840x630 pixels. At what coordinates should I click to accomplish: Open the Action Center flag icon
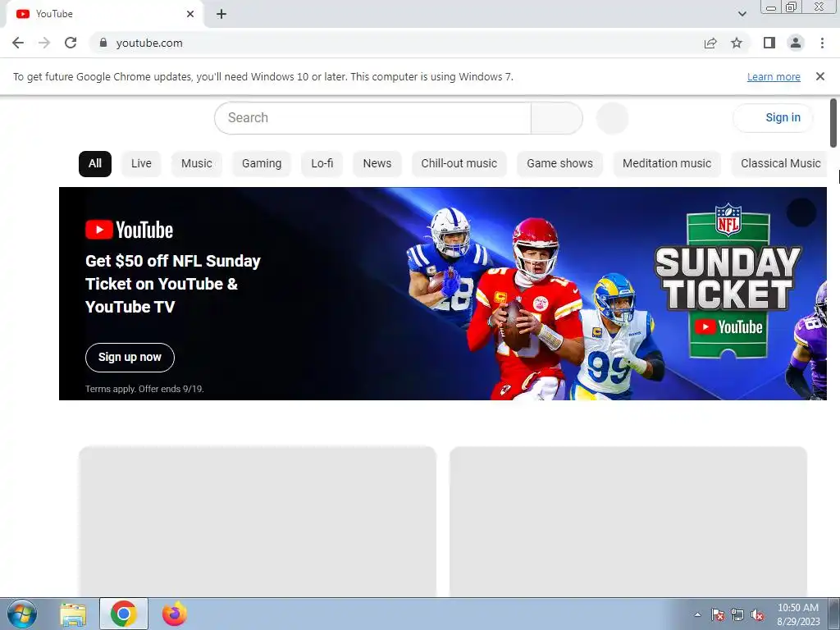(717, 614)
